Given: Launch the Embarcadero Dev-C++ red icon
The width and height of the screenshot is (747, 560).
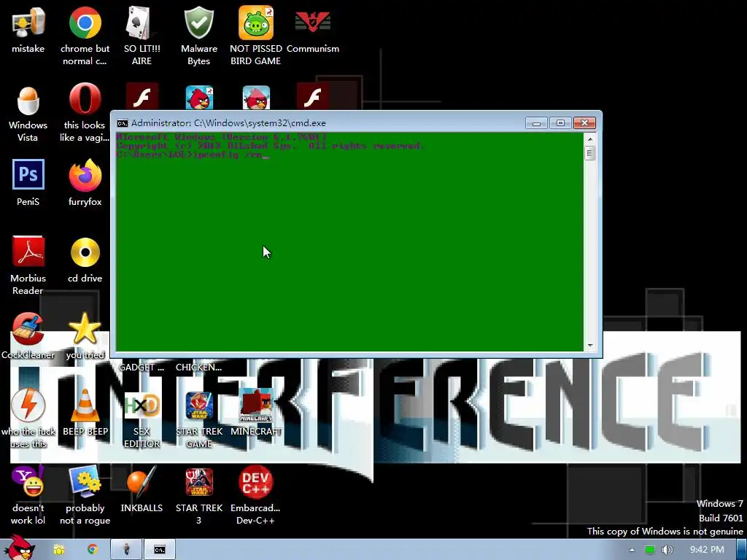Looking at the screenshot, I should point(256,482).
